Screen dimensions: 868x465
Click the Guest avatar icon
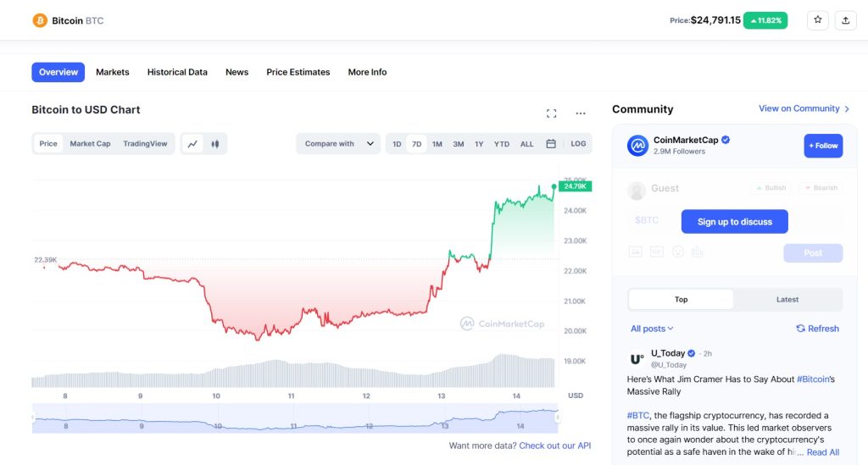(637, 191)
